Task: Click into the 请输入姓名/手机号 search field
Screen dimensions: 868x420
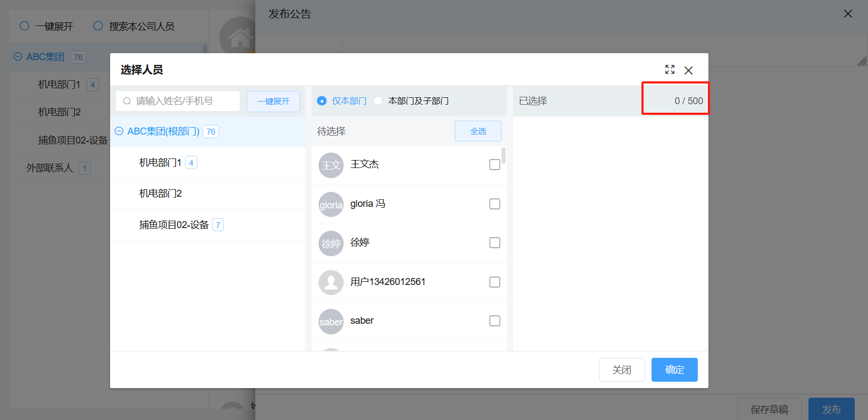Action: [x=178, y=101]
